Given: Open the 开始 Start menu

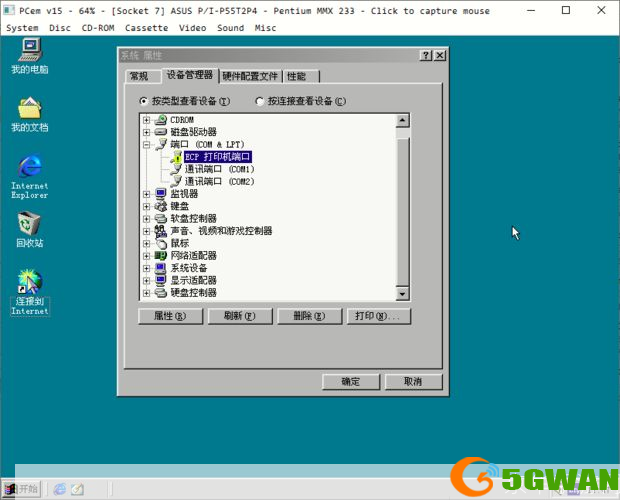Looking at the screenshot, I should [21, 489].
